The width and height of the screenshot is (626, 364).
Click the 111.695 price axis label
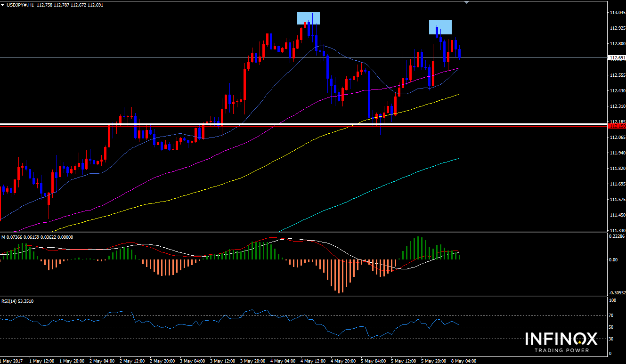(617, 184)
